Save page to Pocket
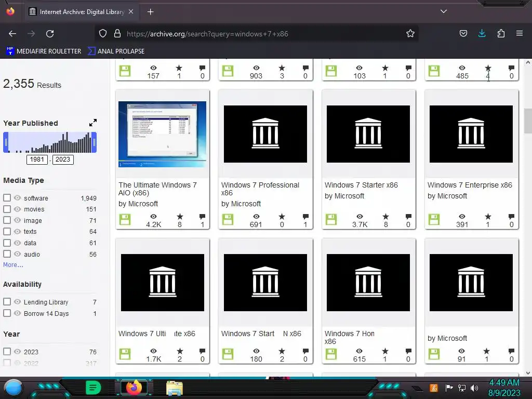Image resolution: width=532 pixels, height=399 pixels. coord(463,34)
